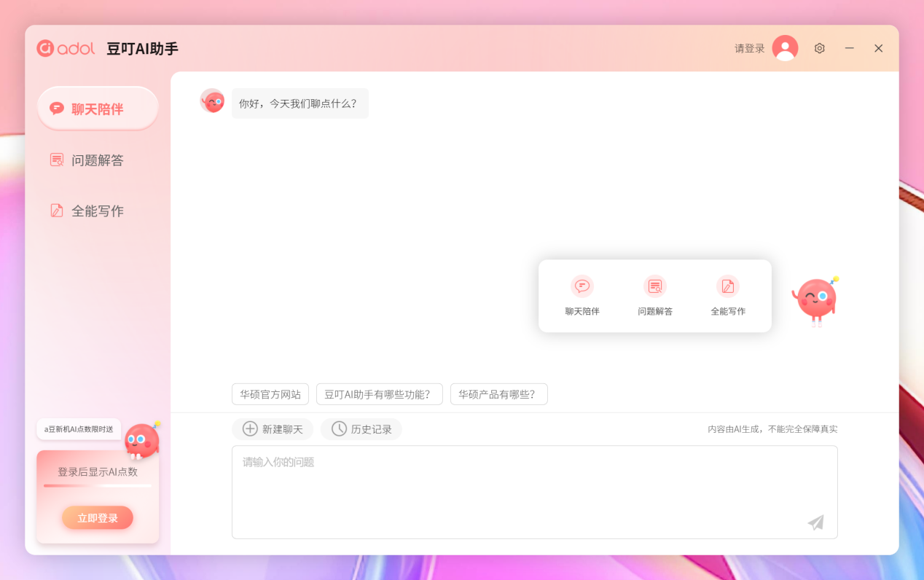The width and height of the screenshot is (924, 580).
Task: Click the 内容由AI生成 disclaimer text
Action: [x=772, y=429]
